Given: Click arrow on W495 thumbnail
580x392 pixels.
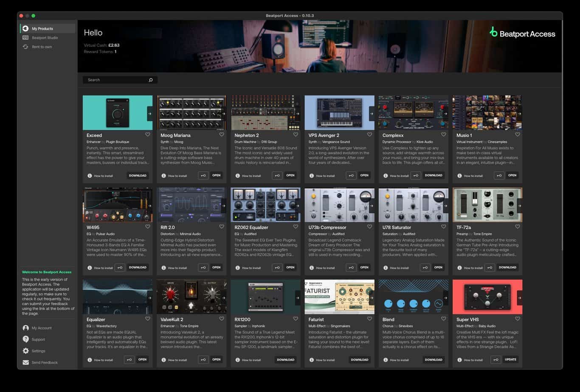Looking at the screenshot, I should point(149,205).
